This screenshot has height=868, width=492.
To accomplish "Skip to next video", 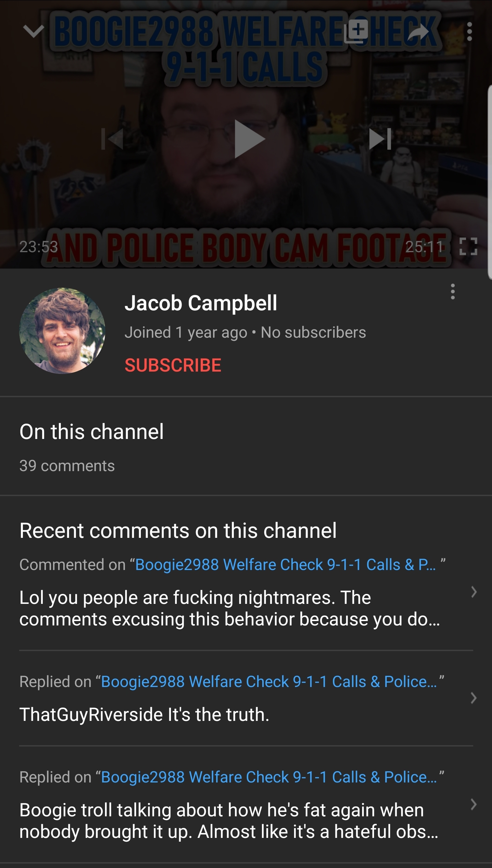I will point(380,139).
